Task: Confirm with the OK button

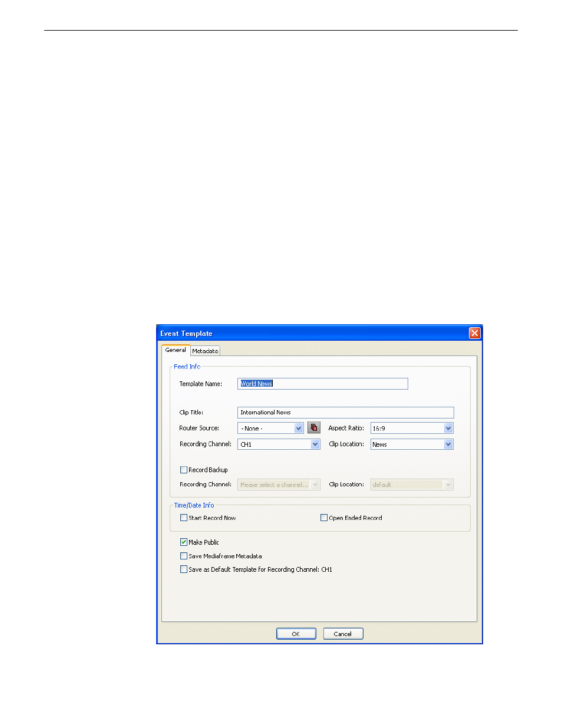Action: 296,634
